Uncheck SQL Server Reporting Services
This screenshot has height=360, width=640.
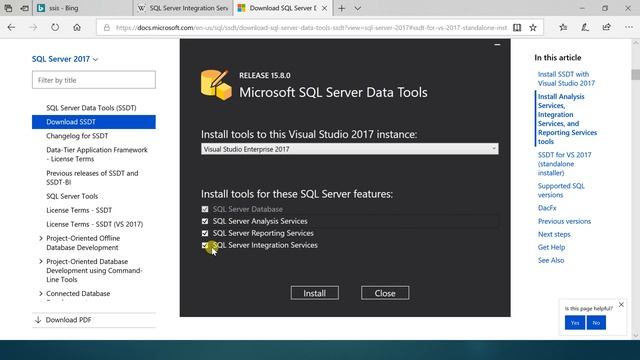pyautogui.click(x=205, y=233)
